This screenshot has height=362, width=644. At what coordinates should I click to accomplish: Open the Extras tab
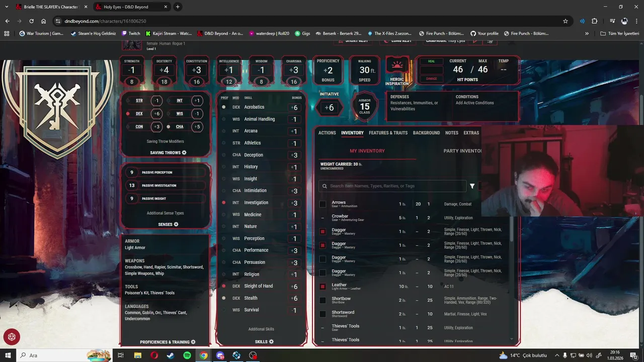click(471, 133)
